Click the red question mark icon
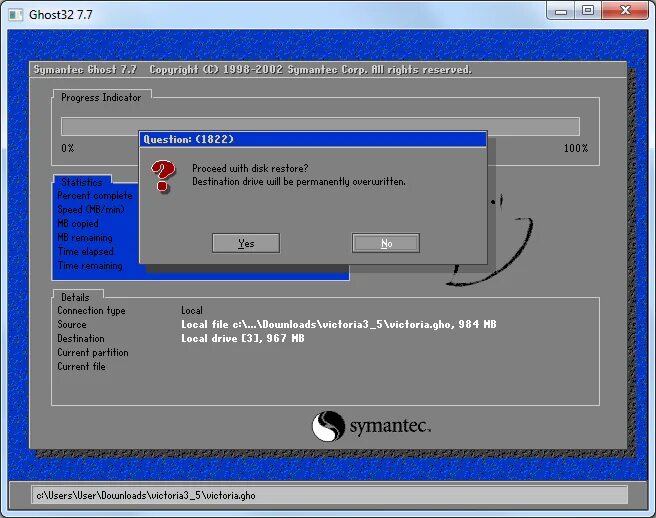This screenshot has height=518, width=656. click(x=163, y=176)
